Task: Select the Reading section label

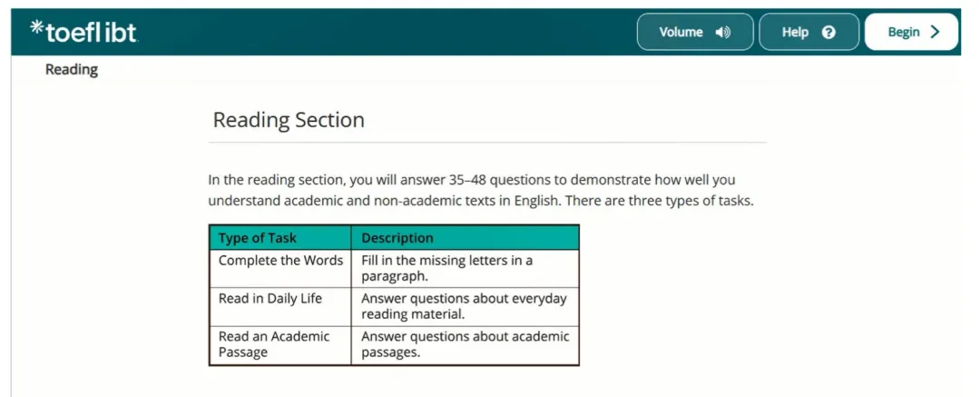Action: point(72,70)
